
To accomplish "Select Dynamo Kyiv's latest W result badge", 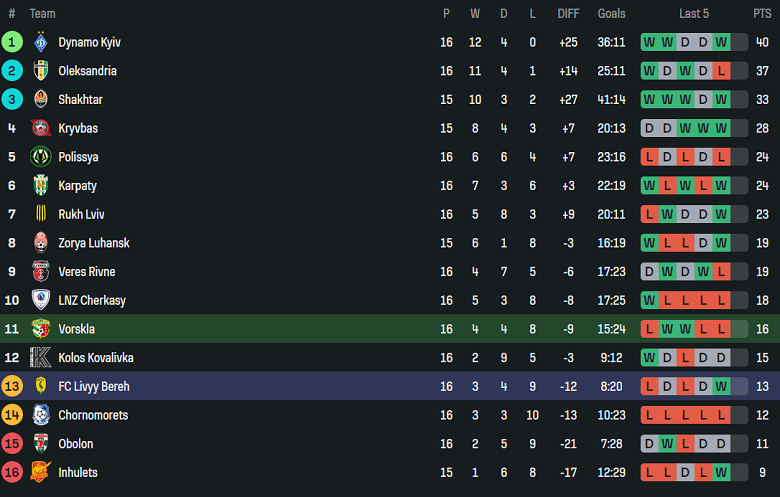I will pos(721,42).
